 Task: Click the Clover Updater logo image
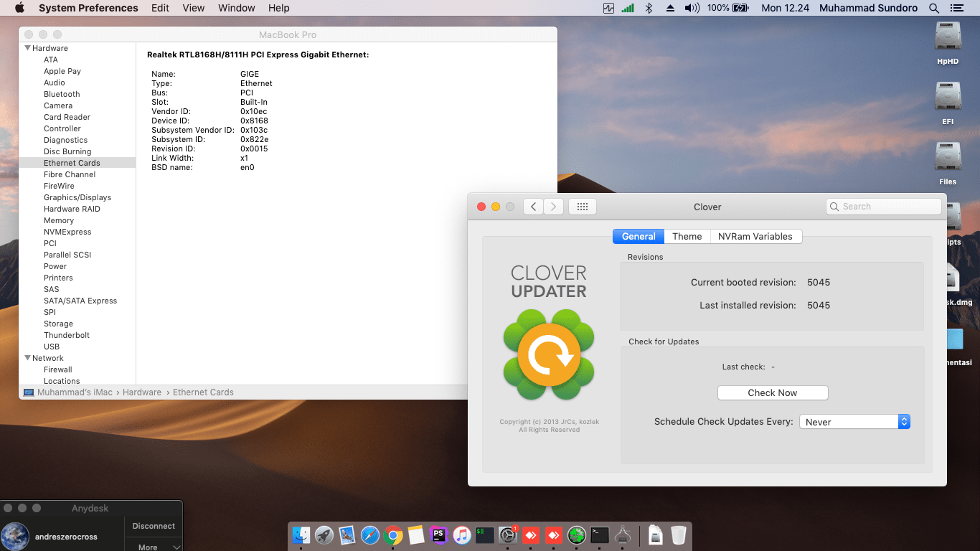[549, 356]
